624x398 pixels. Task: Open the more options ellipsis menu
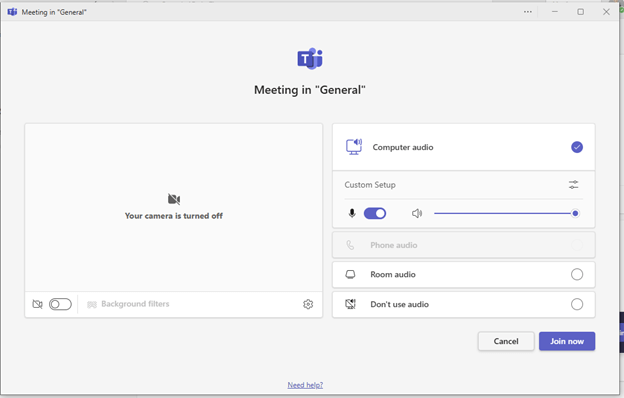(x=528, y=12)
